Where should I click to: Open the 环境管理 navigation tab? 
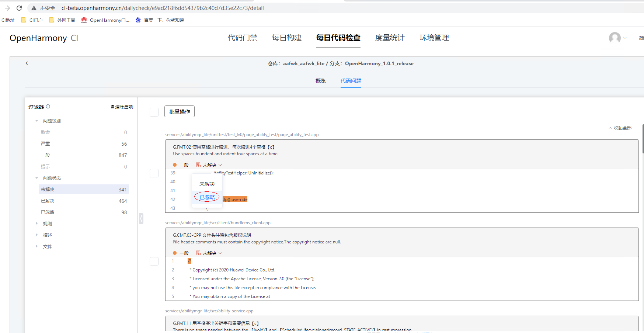tap(434, 38)
